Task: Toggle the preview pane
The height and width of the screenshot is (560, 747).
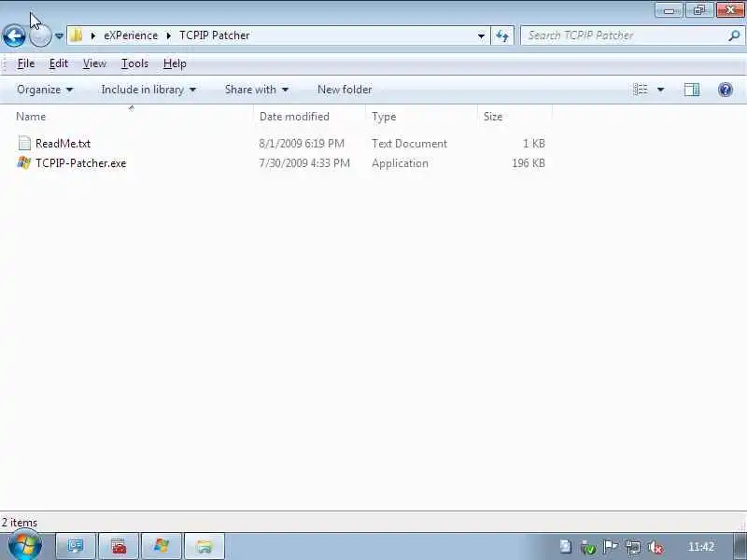Action: (692, 90)
